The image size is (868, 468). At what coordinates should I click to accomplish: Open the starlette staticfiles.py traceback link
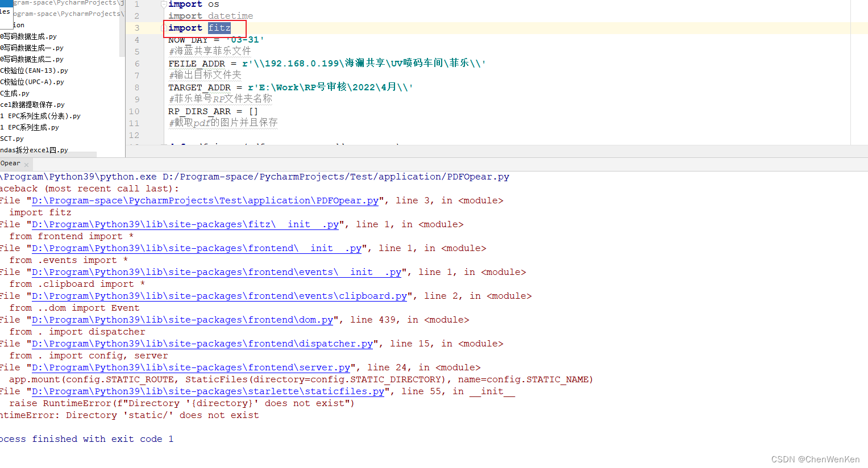[x=207, y=391]
